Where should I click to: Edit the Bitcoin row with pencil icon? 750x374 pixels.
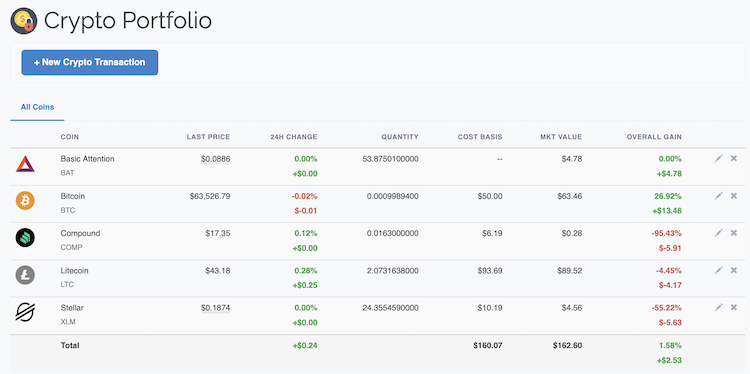pos(718,196)
